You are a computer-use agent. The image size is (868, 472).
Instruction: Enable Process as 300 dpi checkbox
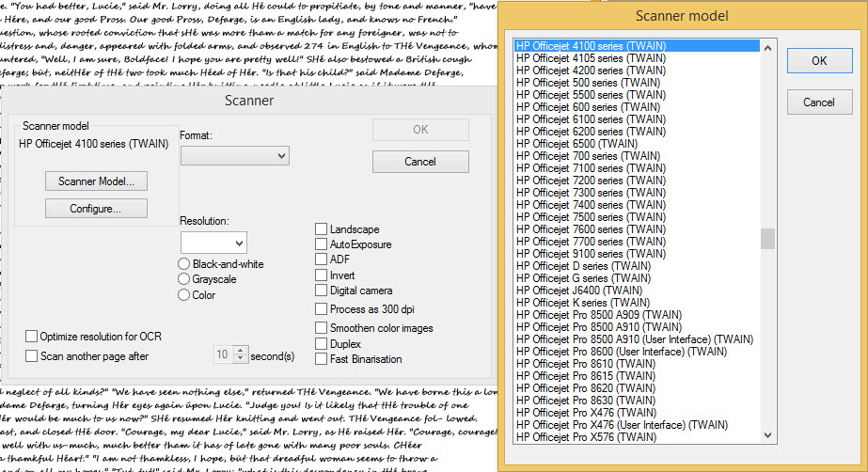pos(321,308)
